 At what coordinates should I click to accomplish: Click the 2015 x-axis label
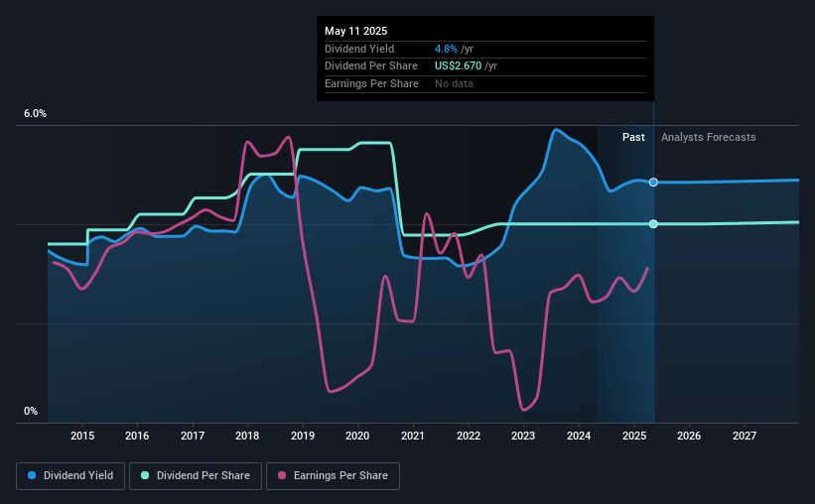point(82,436)
